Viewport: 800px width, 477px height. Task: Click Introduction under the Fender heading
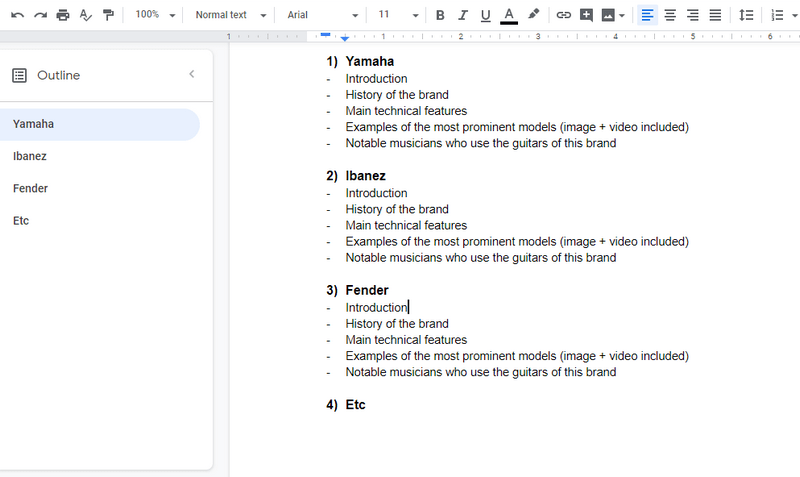(377, 308)
